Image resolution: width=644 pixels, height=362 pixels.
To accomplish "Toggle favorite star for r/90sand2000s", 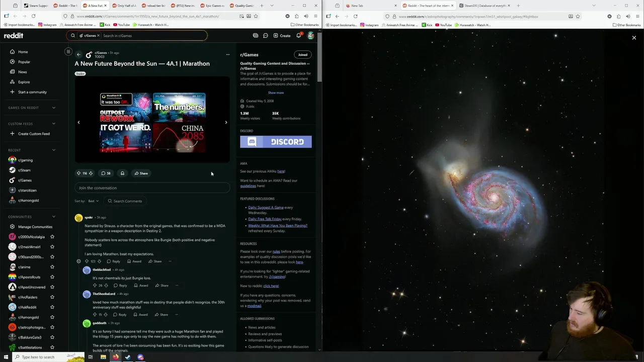I will 52,257.
